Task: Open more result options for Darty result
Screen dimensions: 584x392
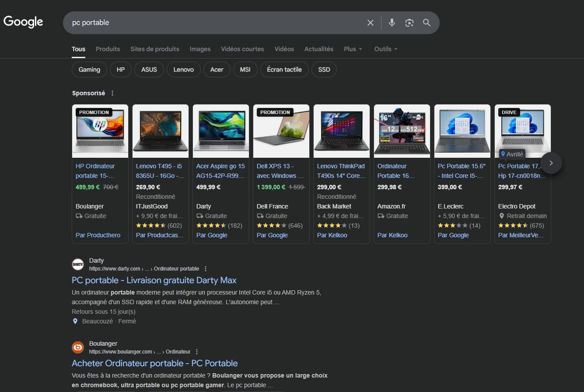Action: point(205,268)
